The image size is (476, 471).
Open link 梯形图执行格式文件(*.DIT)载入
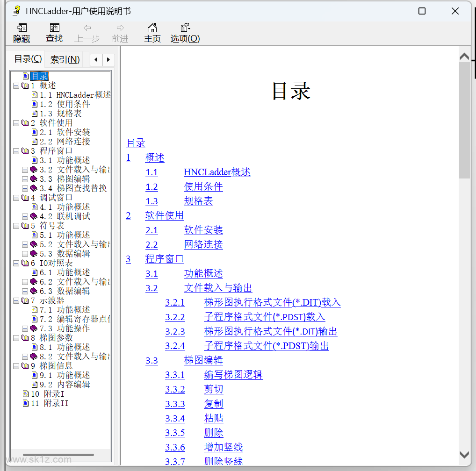pyautogui.click(x=272, y=302)
